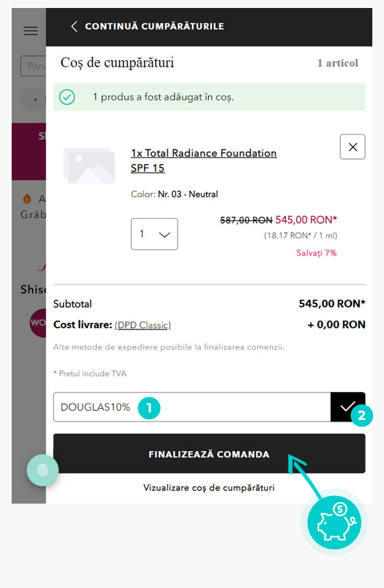Tap the fingerprint floating icon

point(43,471)
